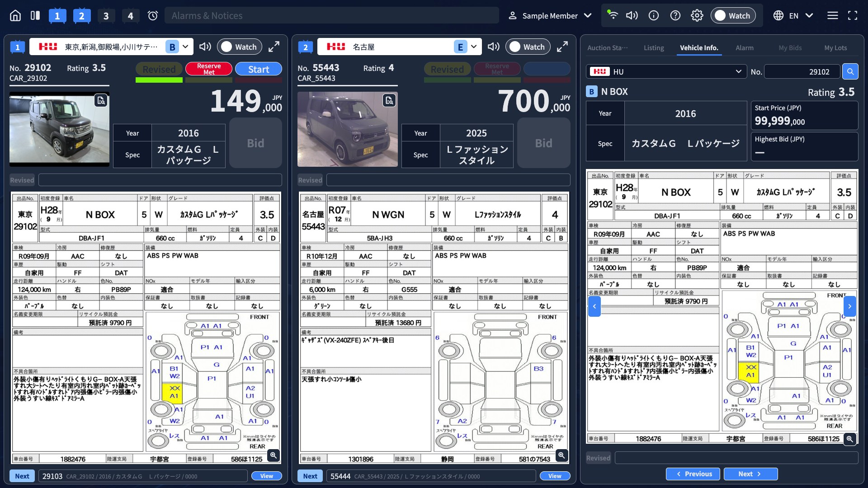Click Next in Vehicle Info panel
This screenshot has width=868, height=488.
coord(751,474)
